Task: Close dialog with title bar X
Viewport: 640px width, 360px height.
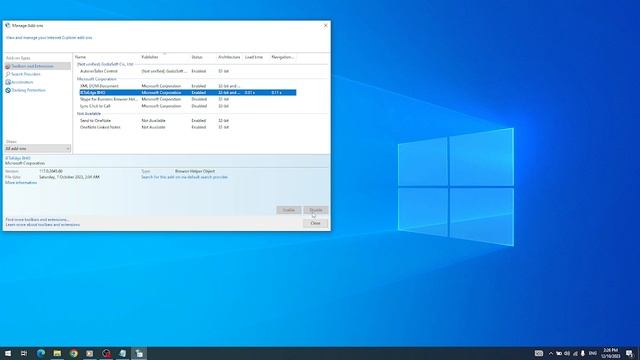Action: point(325,25)
